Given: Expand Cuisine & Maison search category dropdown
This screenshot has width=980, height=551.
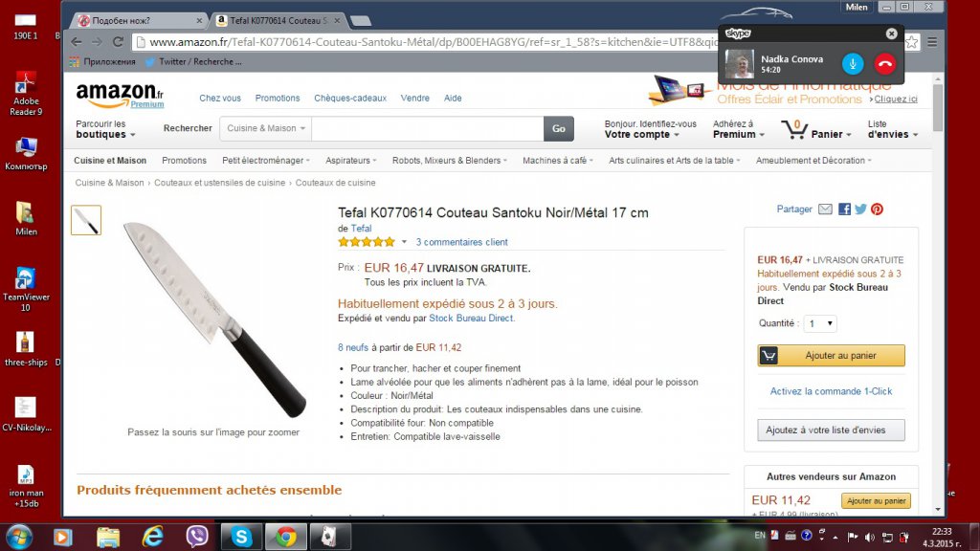Looking at the screenshot, I should pyautogui.click(x=266, y=128).
